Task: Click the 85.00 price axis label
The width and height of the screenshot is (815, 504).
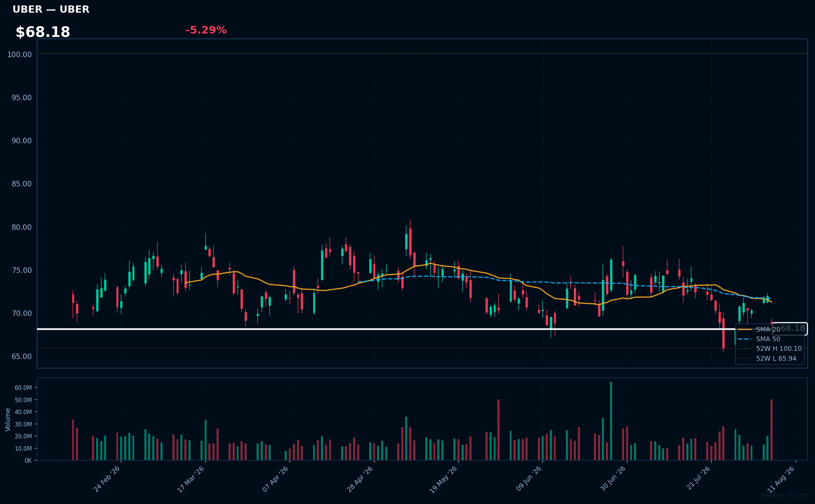Action: [22, 184]
